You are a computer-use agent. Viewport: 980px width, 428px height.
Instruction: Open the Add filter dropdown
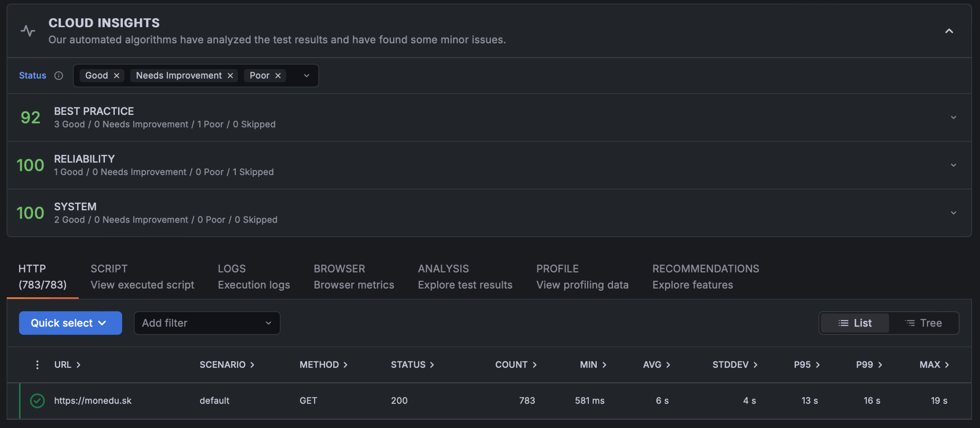tap(207, 323)
